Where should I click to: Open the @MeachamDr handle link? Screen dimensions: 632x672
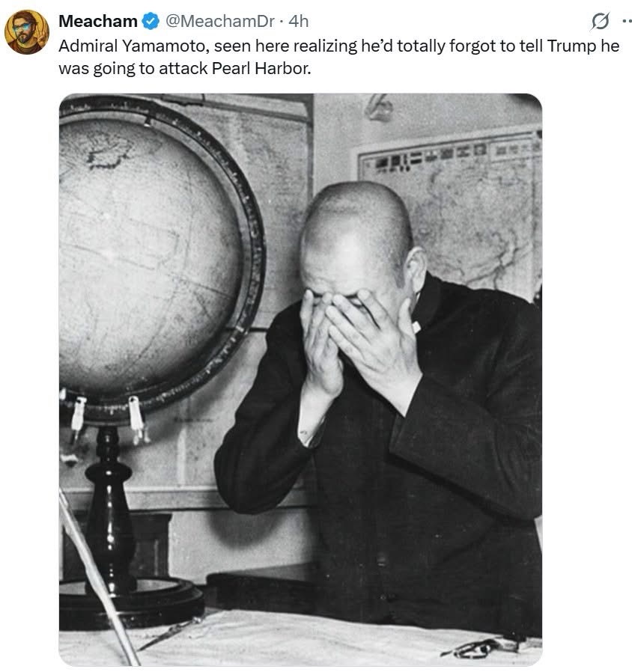pos(220,21)
